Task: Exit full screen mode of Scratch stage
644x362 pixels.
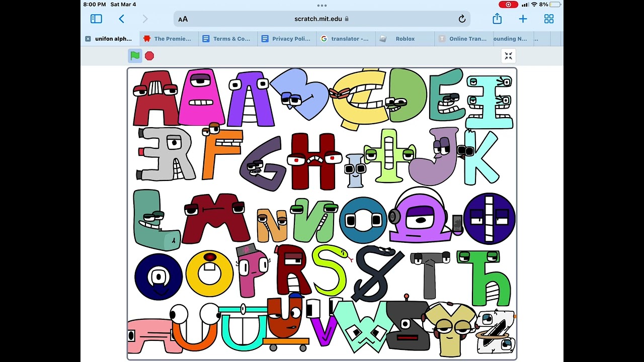Action: (508, 56)
